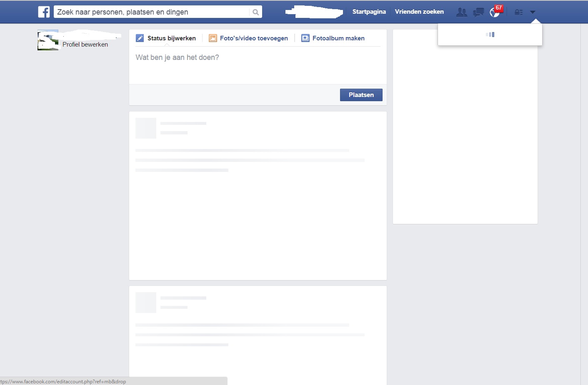588x385 pixels.
Task: Click the album icon beside Fotoalbum maken
Action: pyautogui.click(x=305, y=38)
